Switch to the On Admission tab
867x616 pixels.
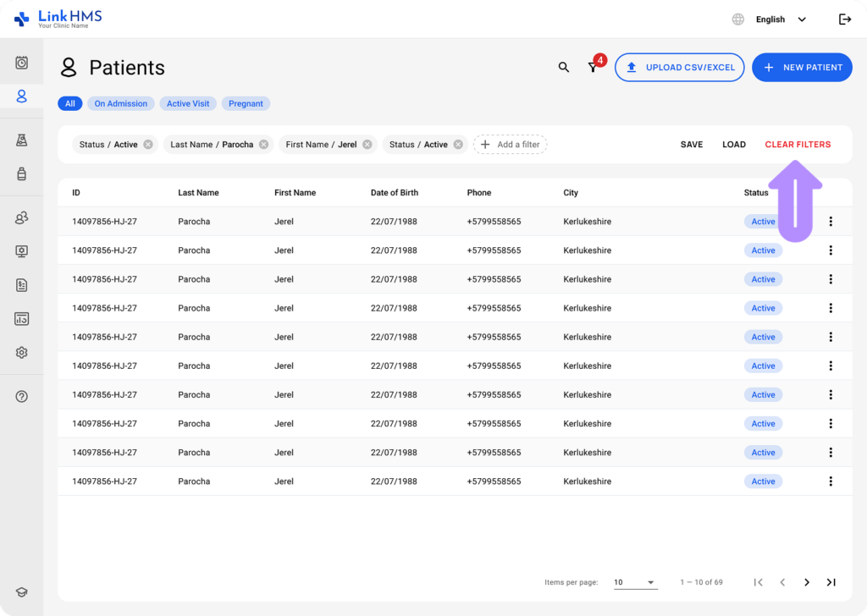coord(120,103)
